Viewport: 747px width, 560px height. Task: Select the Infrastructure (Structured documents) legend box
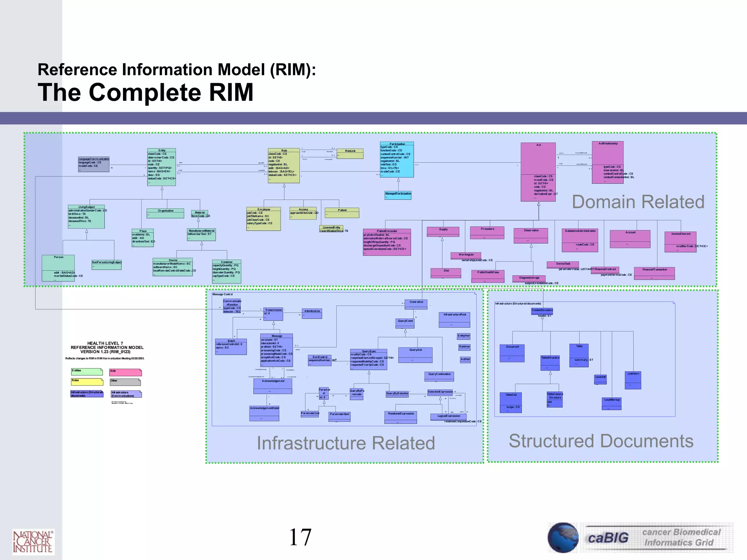[x=87, y=394]
